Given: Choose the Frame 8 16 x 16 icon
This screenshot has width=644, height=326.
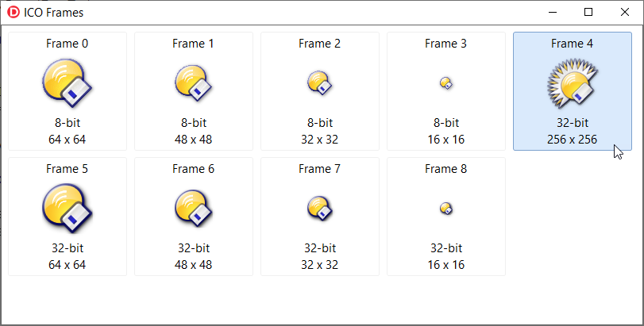Looking at the screenshot, I should [446, 209].
